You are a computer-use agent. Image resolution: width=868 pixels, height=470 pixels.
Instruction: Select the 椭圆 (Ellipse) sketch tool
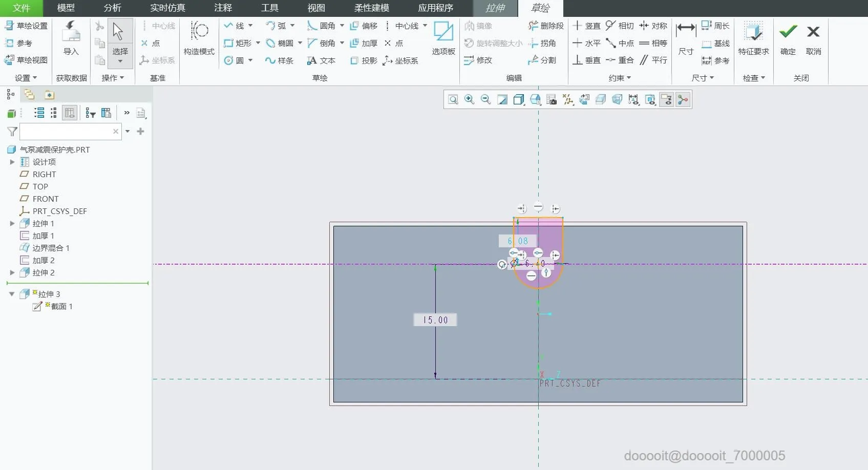(280, 43)
